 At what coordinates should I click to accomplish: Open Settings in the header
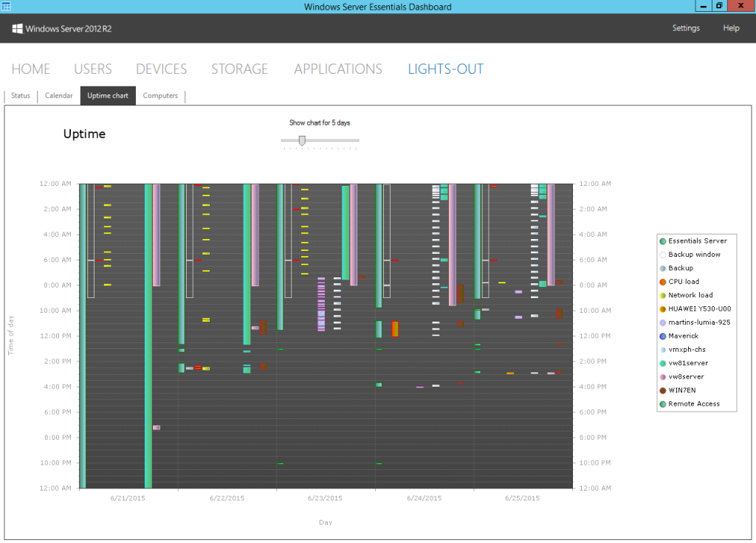686,28
